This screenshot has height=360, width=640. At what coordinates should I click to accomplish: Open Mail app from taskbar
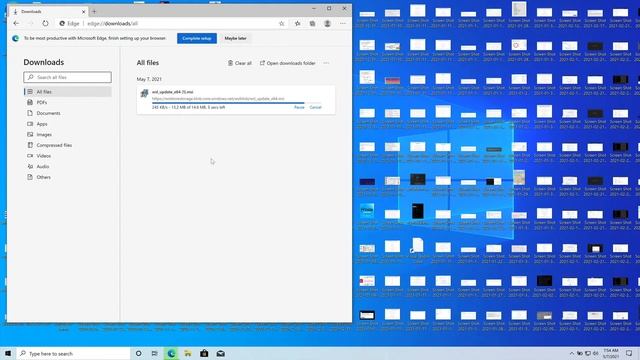[x=220, y=353]
